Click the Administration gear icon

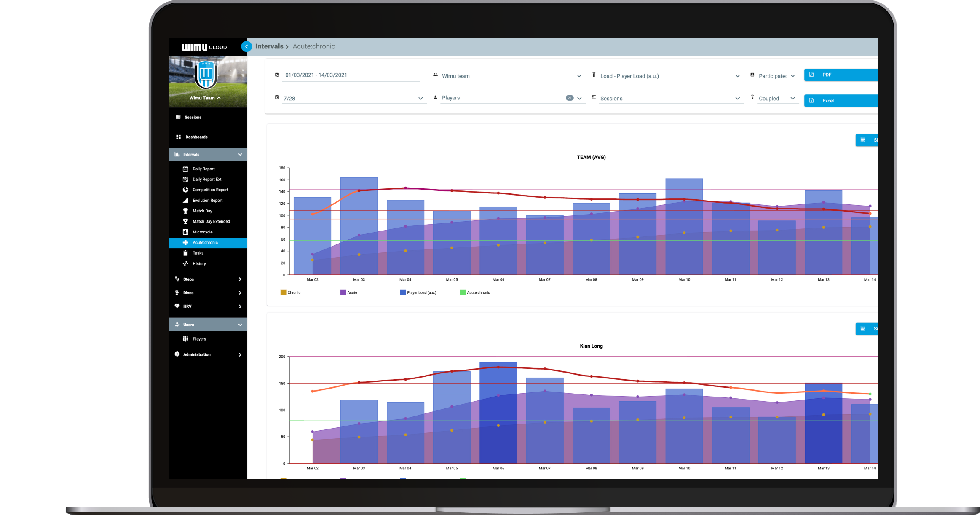click(177, 354)
